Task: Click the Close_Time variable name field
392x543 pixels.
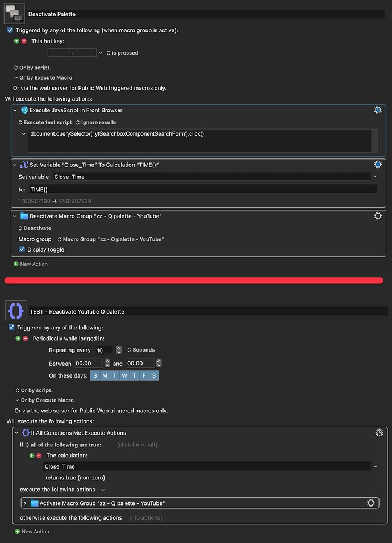Action: tap(210, 177)
